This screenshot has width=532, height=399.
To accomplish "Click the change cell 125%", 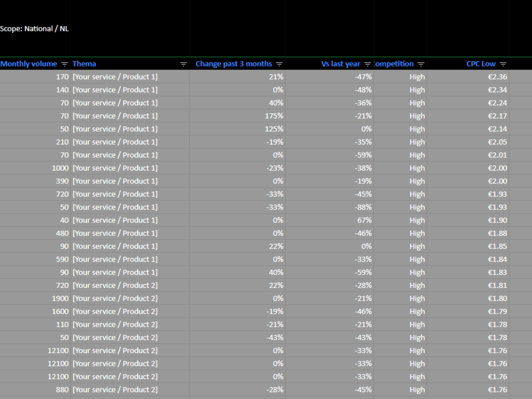I will click(237, 129).
